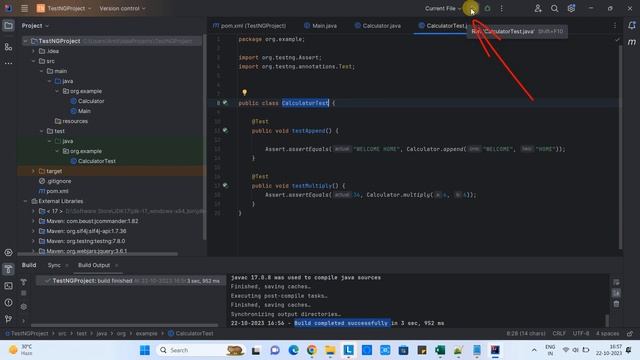Open the Problems tool window

point(8,303)
